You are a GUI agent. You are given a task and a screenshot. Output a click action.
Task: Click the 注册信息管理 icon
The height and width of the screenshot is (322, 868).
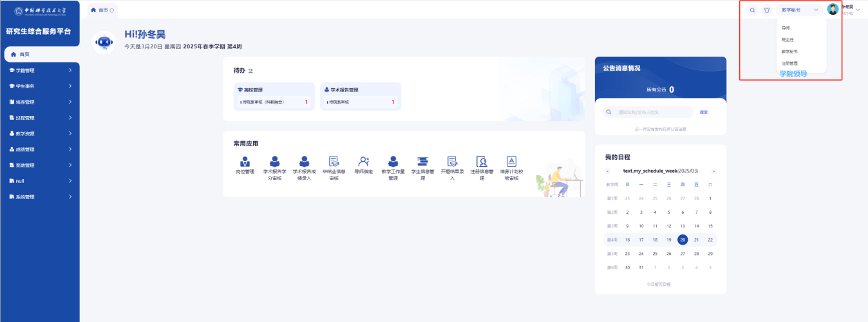click(x=481, y=162)
